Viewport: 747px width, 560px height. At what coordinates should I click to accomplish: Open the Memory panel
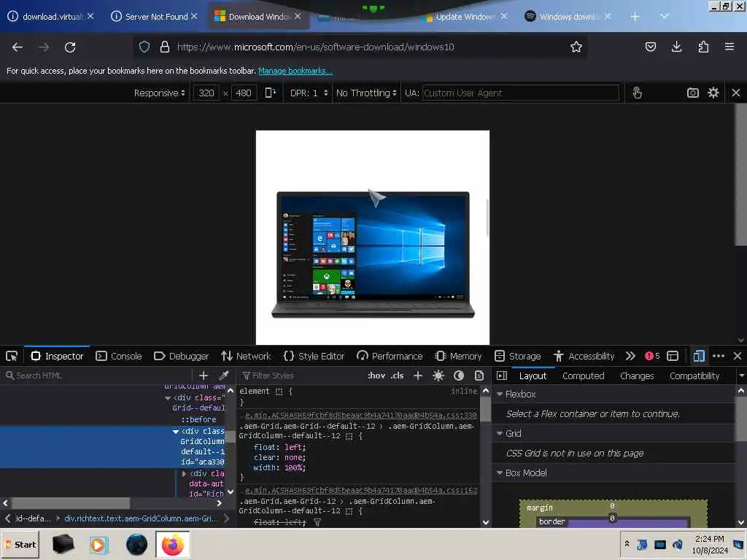pyautogui.click(x=458, y=356)
